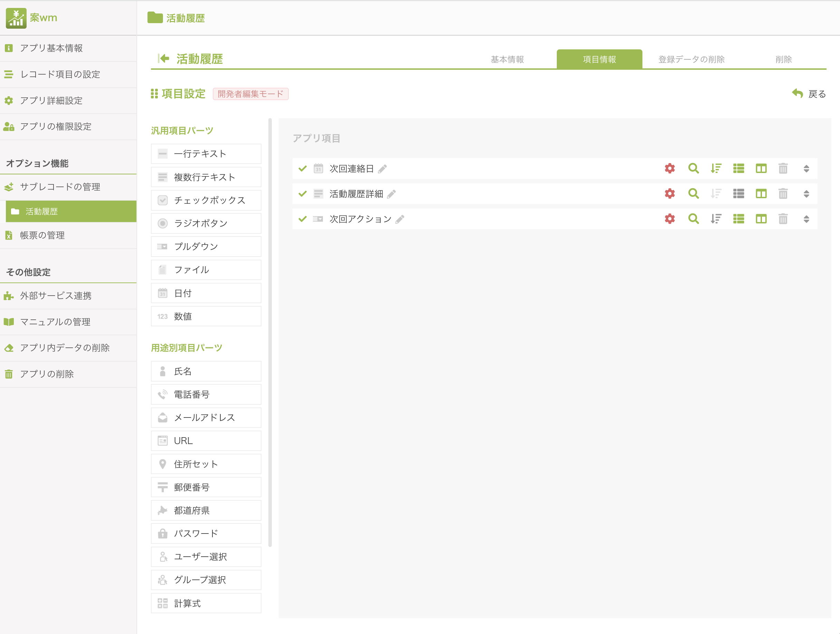The width and height of the screenshot is (840, 634).
Task: Click search icon on 次回連絡日 row
Action: 694,168
